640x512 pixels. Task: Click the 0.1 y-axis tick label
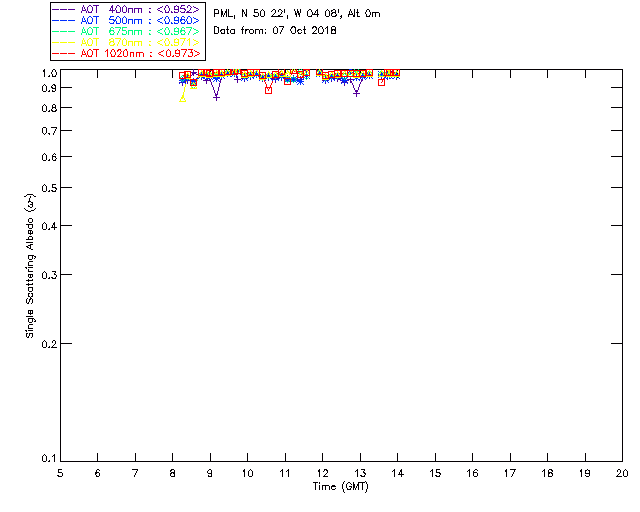point(51,459)
